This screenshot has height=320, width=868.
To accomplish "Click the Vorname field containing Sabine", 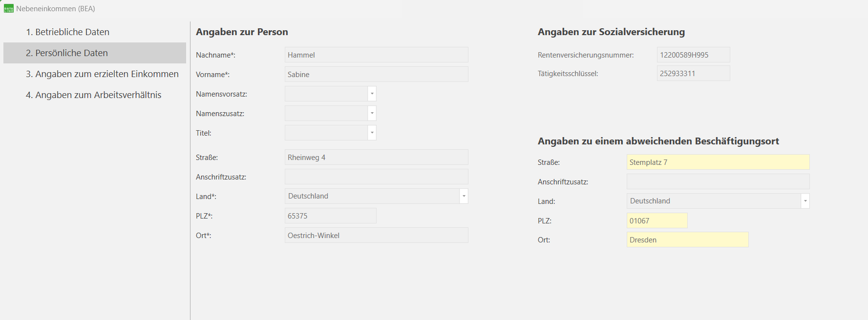I will tap(376, 75).
